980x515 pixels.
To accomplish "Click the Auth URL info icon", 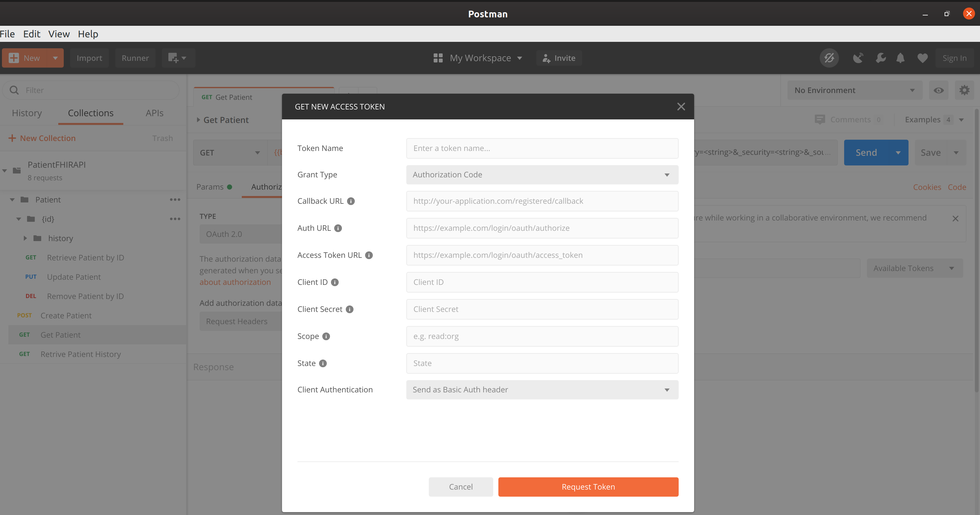I will (x=338, y=228).
